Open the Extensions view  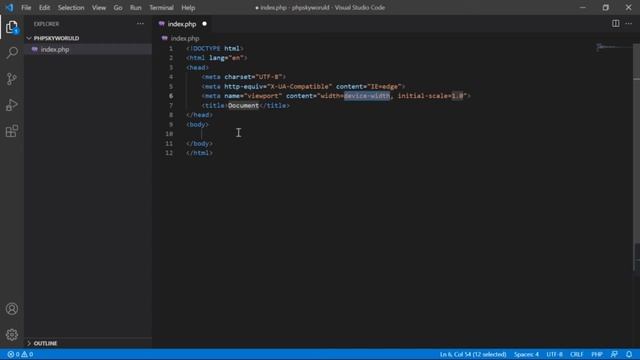12,131
